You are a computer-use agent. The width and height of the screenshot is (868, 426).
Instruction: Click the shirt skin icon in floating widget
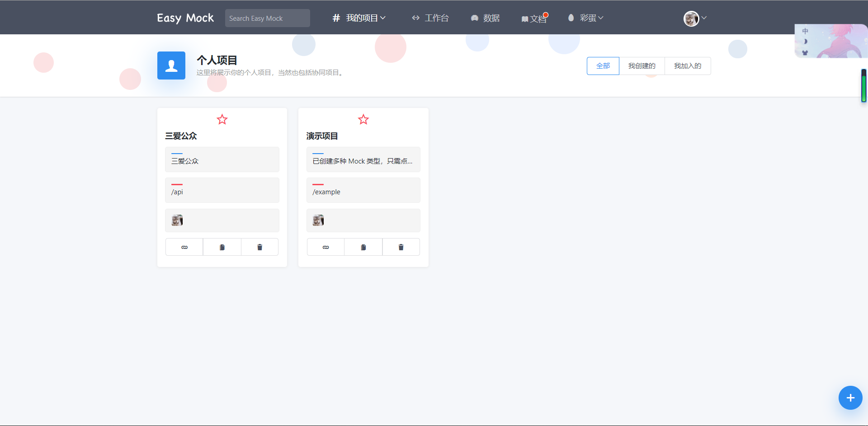click(x=805, y=52)
